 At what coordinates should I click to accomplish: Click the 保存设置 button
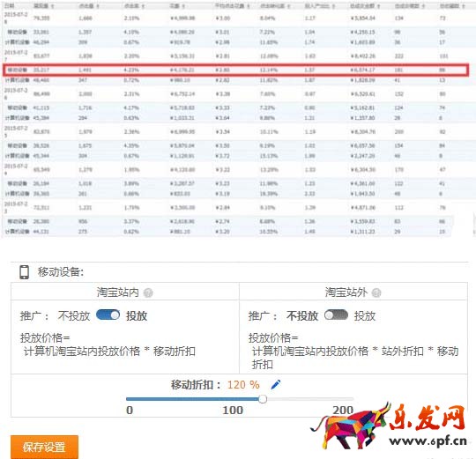44,447
